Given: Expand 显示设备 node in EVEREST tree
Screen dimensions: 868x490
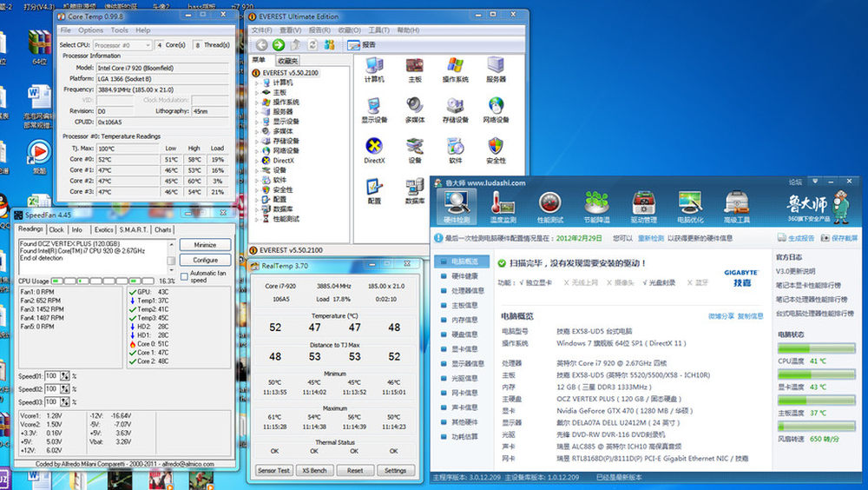Looking at the screenshot, I should coord(257,122).
